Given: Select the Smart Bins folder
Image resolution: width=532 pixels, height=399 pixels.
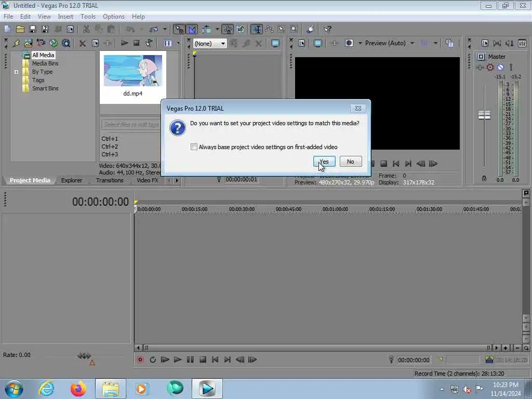Looking at the screenshot, I should (45, 88).
